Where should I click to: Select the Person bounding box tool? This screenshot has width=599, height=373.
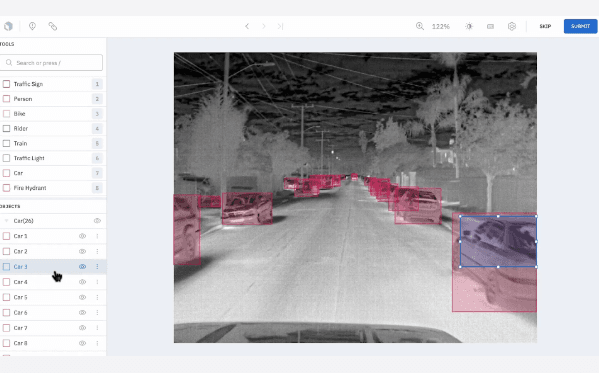point(53,99)
